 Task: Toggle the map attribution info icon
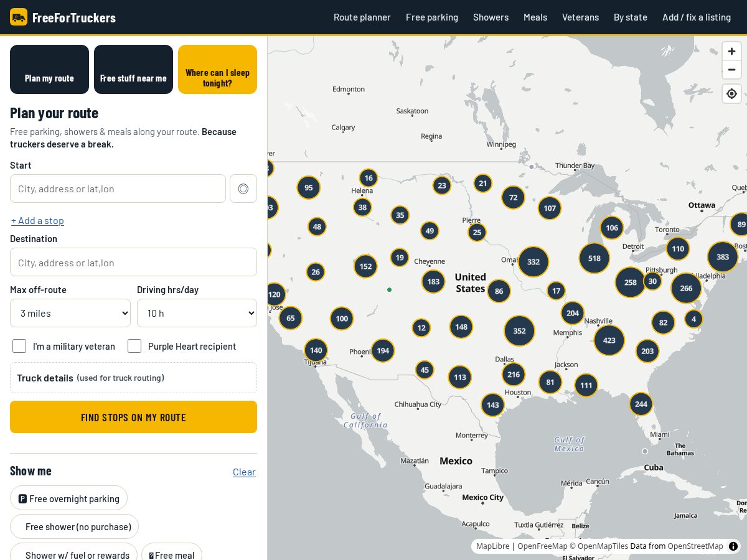coord(733,546)
